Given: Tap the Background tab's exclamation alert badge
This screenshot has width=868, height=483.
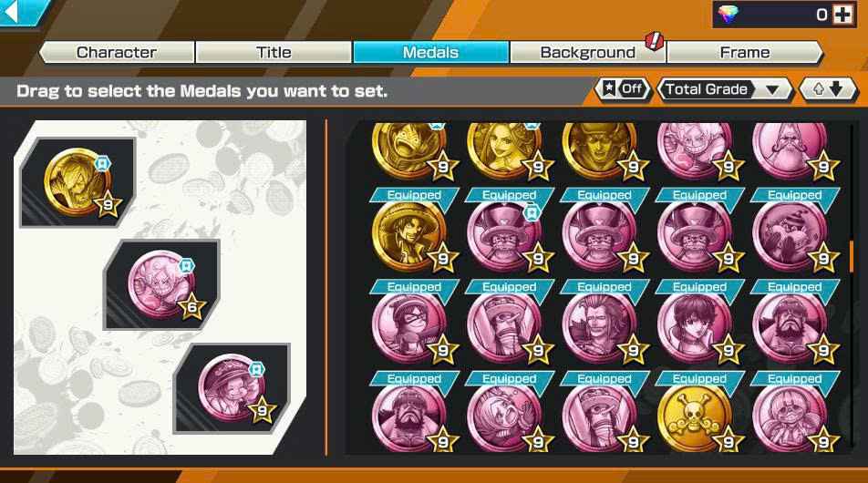Looking at the screenshot, I should tap(655, 40).
